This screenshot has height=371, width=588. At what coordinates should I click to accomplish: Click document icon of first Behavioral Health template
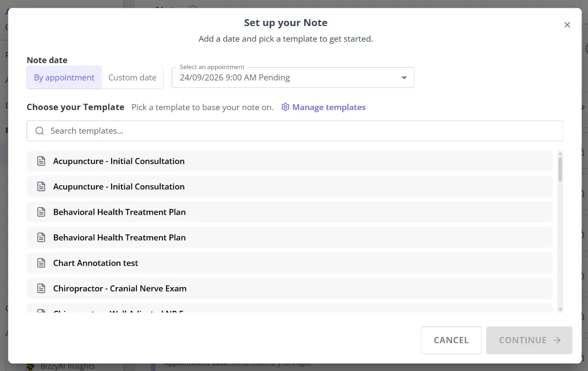pyautogui.click(x=41, y=212)
